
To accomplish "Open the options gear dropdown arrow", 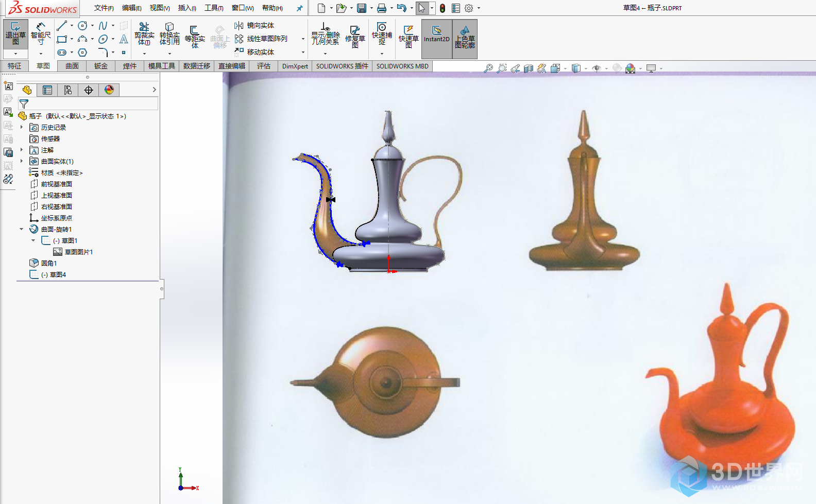I will (479, 8).
